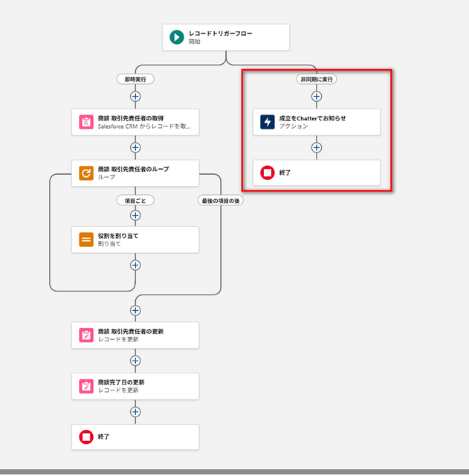This screenshot has height=476, width=469.
Task: Click the pink update icon on 商談完了日の更新
Action: coord(86,386)
